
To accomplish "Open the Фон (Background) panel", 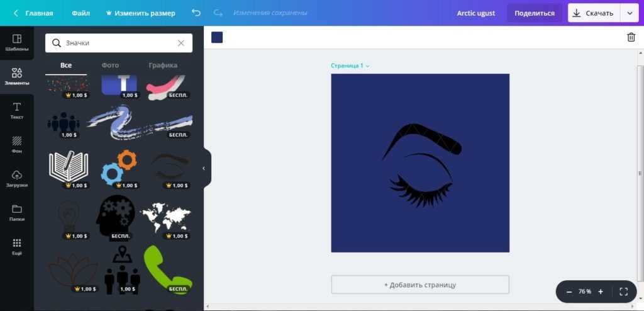I will 17,145.
